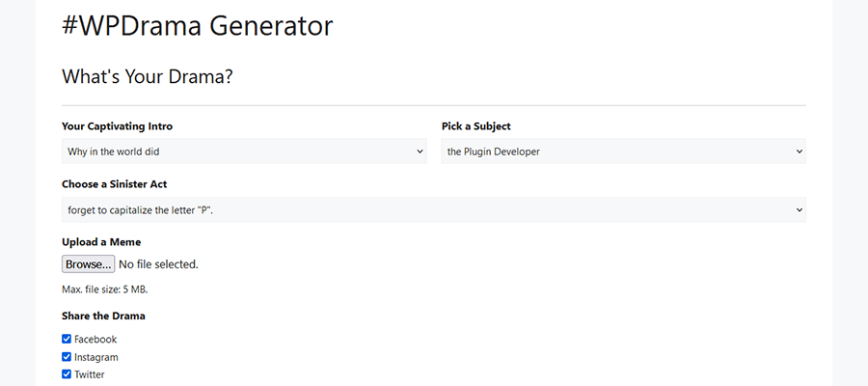
Task: Click the Instagram label text
Action: [x=96, y=357]
